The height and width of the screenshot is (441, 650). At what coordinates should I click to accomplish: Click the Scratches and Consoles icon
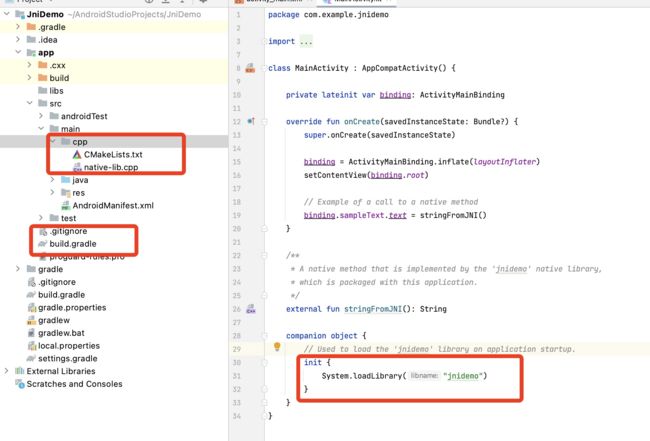point(20,384)
